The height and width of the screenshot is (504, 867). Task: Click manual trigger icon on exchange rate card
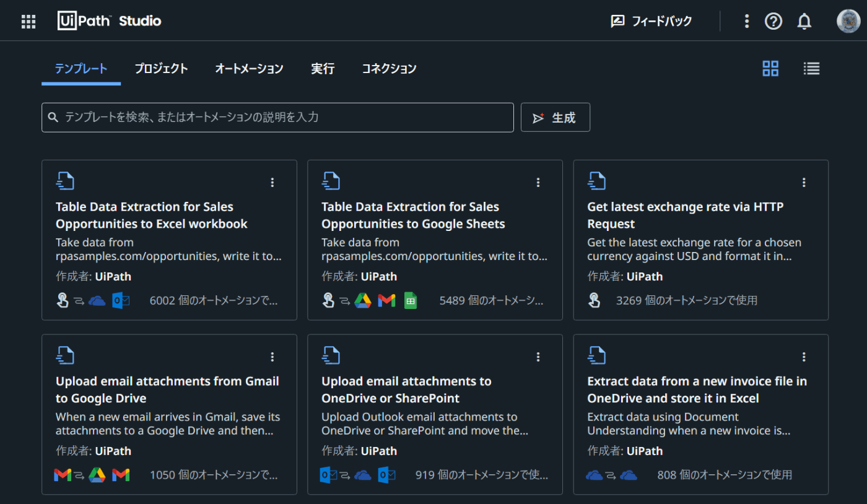pyautogui.click(x=594, y=301)
